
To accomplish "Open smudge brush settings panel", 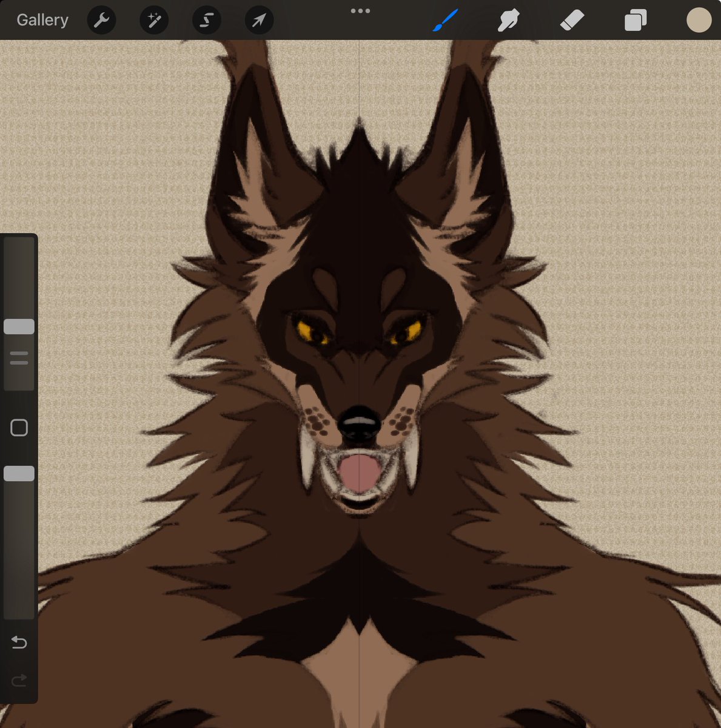I will (x=508, y=20).
